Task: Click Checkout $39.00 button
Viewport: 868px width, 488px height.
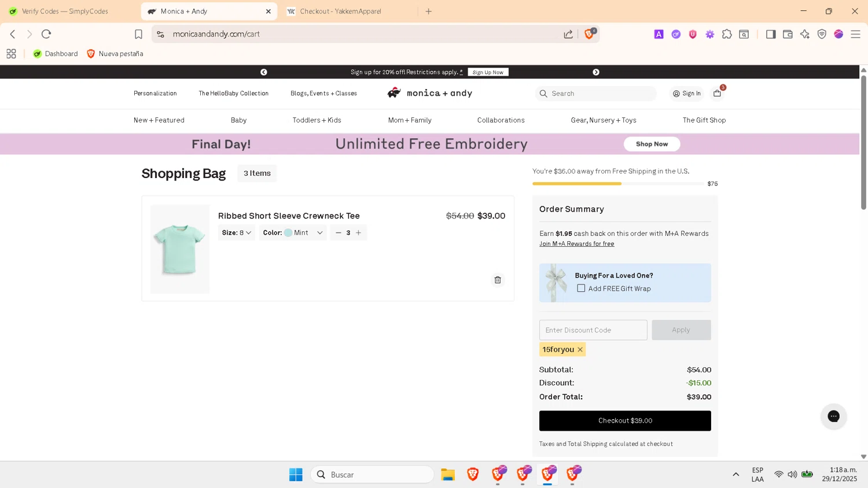Action: click(x=625, y=421)
